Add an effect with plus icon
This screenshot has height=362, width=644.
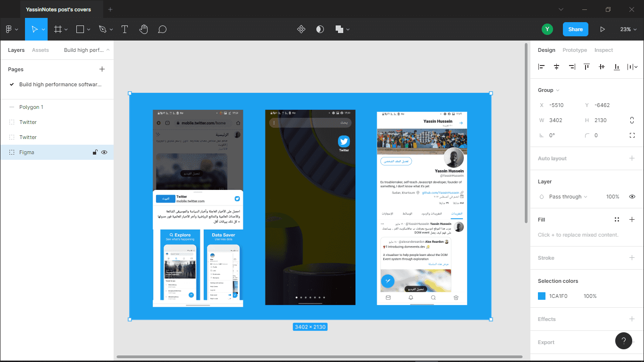tap(632, 319)
